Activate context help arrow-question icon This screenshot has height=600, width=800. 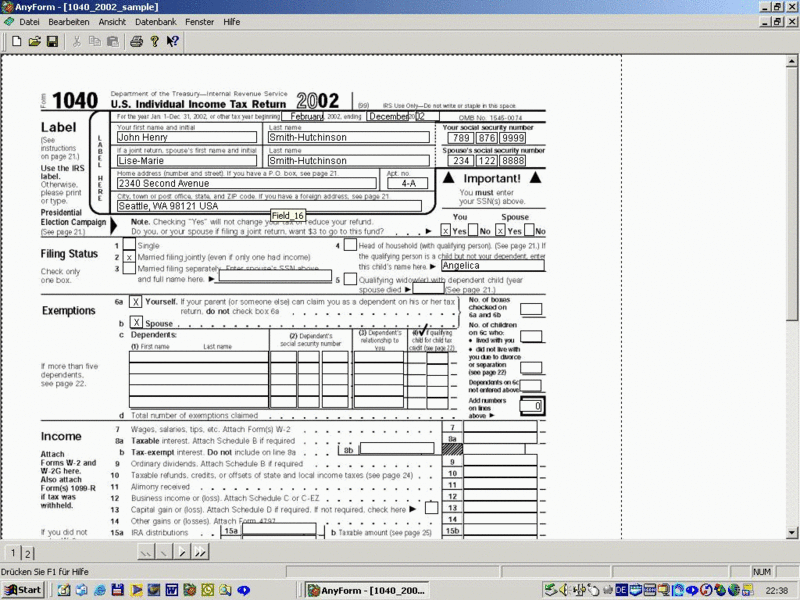click(x=172, y=41)
